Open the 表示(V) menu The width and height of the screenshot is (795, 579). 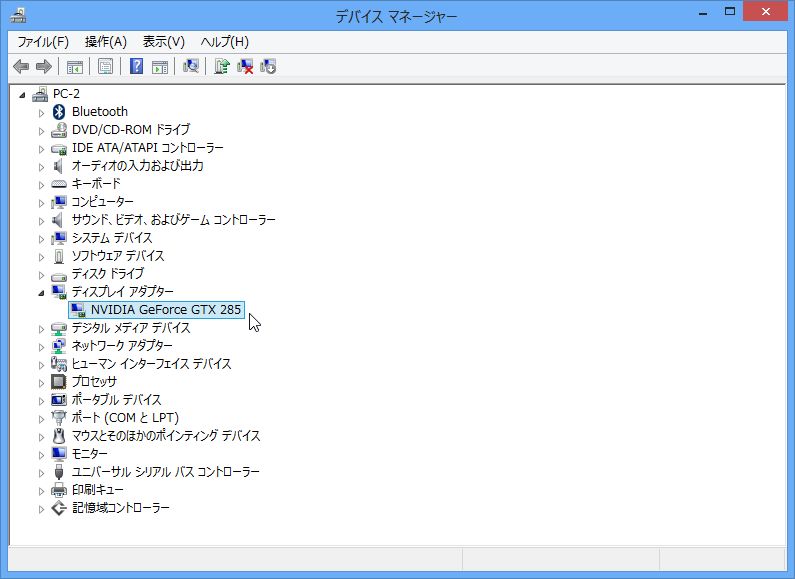click(x=163, y=42)
